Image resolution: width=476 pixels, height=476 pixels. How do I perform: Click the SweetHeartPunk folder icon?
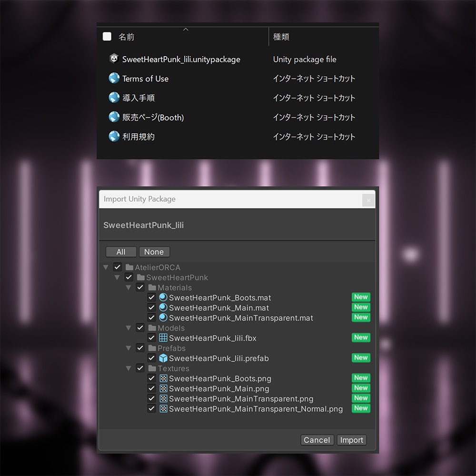click(140, 277)
